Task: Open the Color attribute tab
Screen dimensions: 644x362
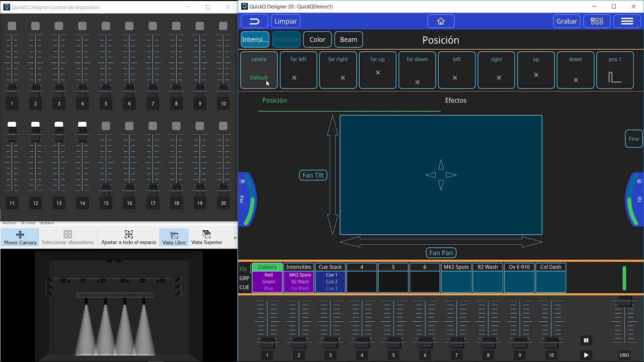Action: (x=317, y=40)
